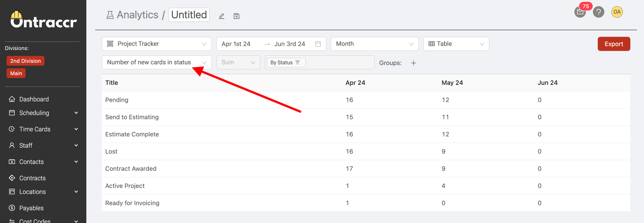Open the Month interval dropdown
Viewport: 644px width, 223px height.
(375, 44)
